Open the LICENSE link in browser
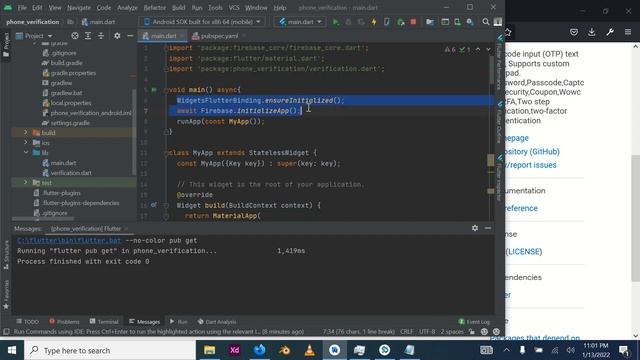The image size is (640, 360). click(524, 251)
